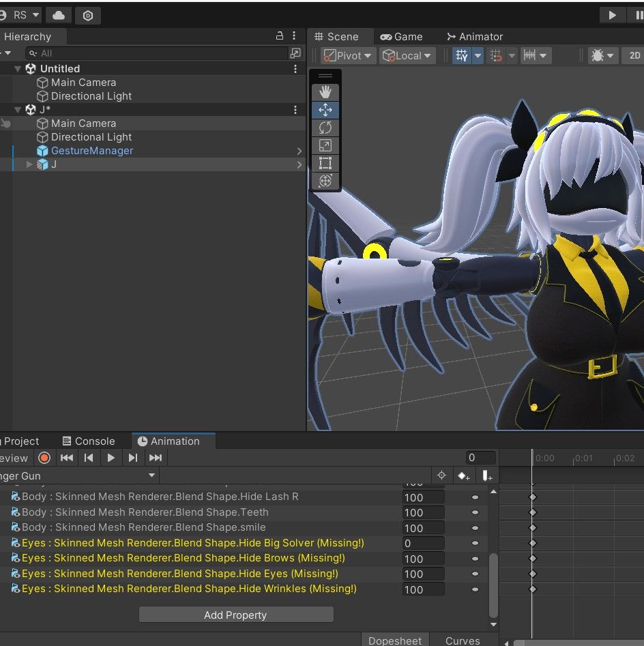Click the Play mode button
Image resolution: width=644 pixels, height=646 pixels.
[x=612, y=16]
